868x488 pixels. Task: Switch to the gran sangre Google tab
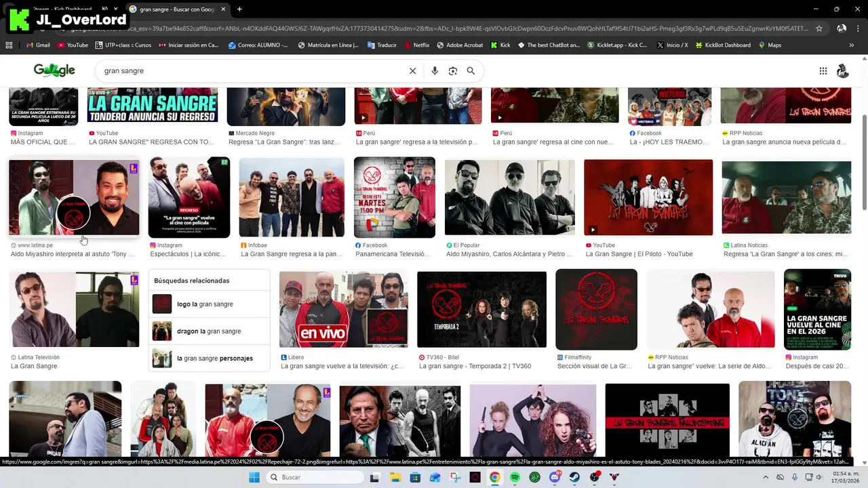click(x=177, y=9)
